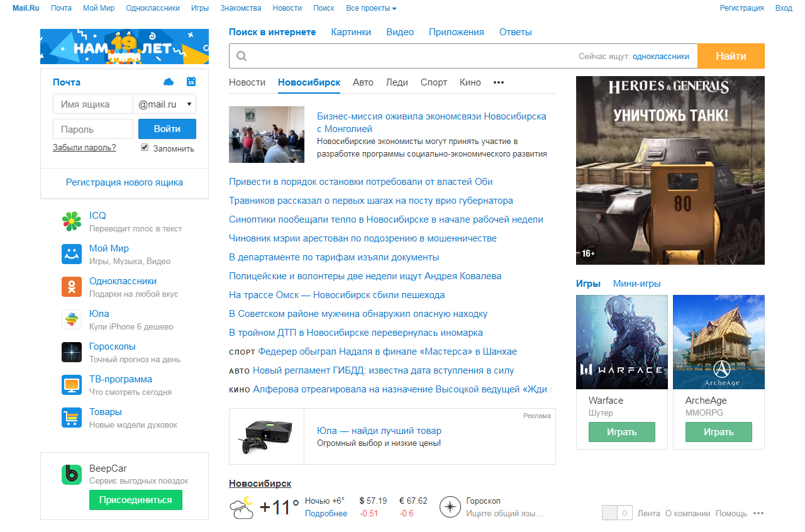The image size is (805, 532).
Task: Open Помощь footer link
Action: pos(731,513)
